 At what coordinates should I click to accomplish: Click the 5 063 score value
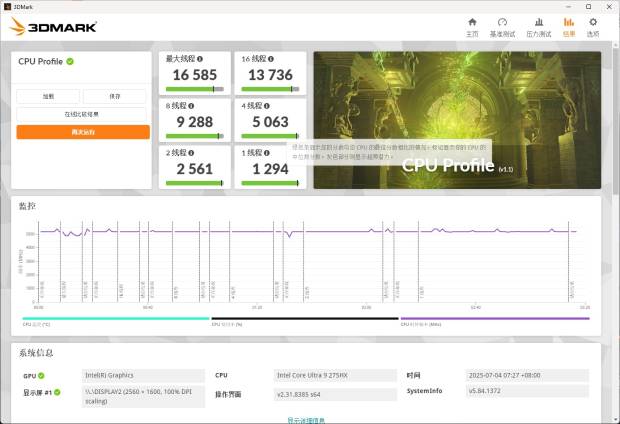[x=270, y=122]
